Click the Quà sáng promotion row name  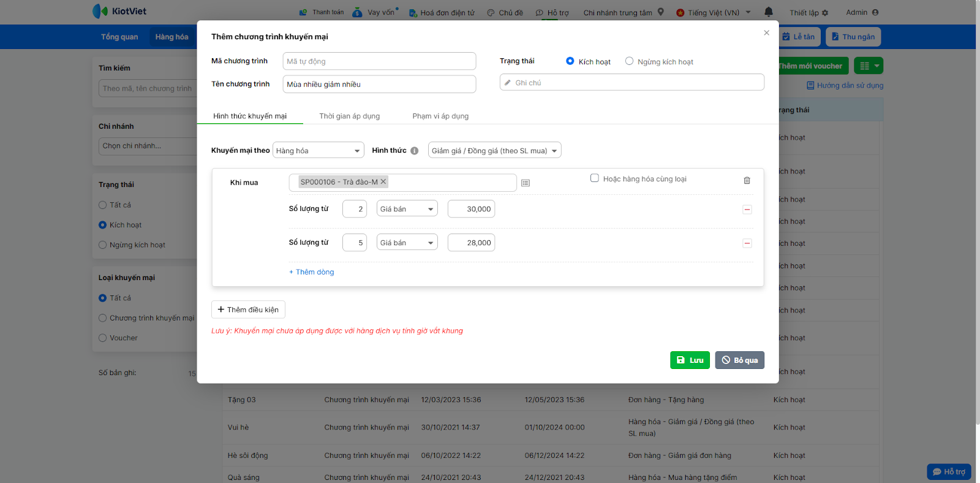(x=244, y=477)
